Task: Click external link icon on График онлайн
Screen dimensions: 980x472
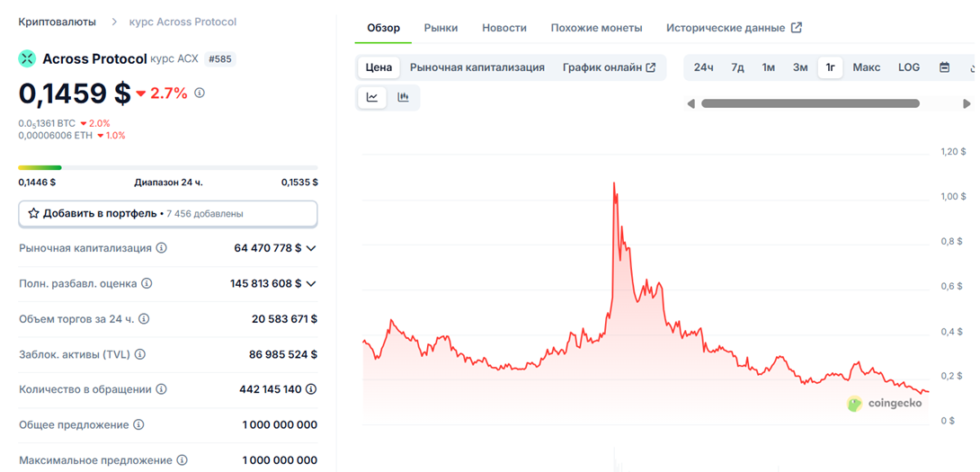Action: tap(651, 67)
